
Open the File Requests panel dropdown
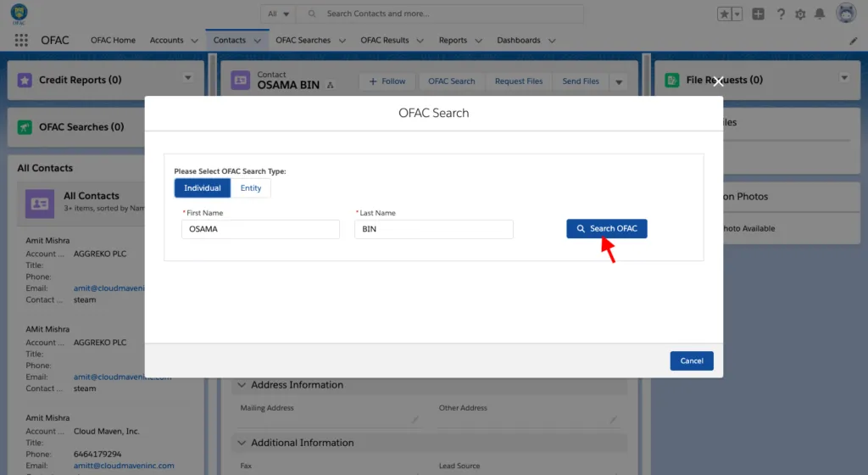point(844,77)
